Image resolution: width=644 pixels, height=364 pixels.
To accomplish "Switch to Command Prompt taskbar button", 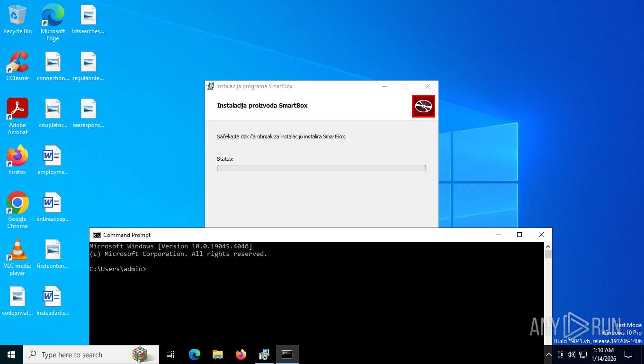I will point(287,355).
